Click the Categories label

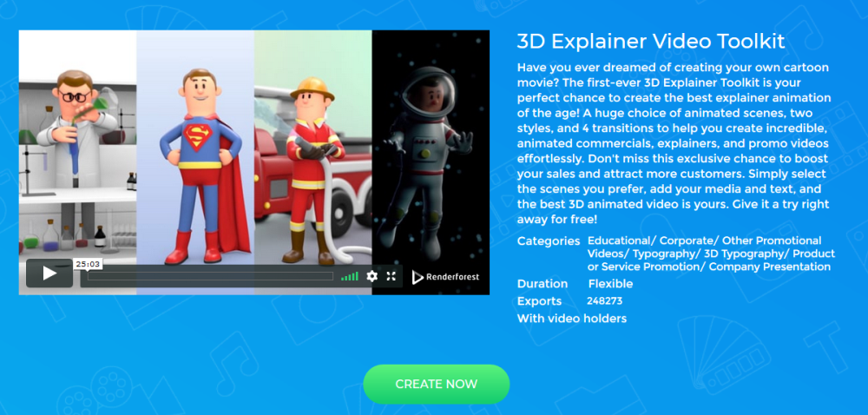549,241
